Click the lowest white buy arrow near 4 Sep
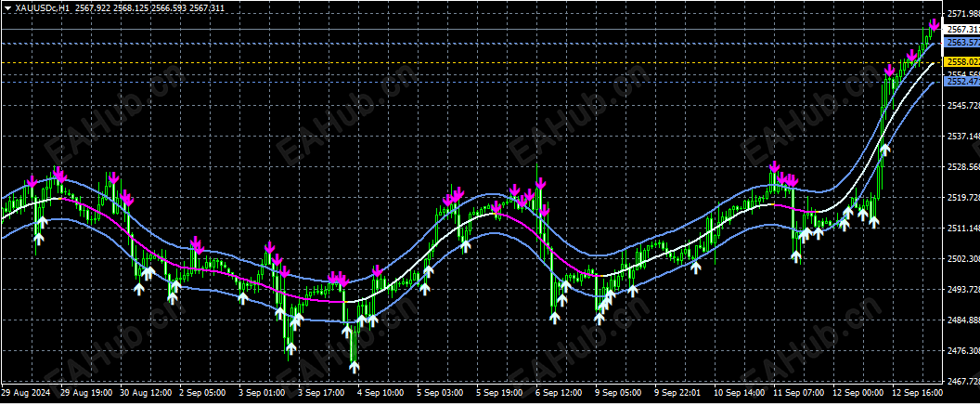 coord(355,367)
